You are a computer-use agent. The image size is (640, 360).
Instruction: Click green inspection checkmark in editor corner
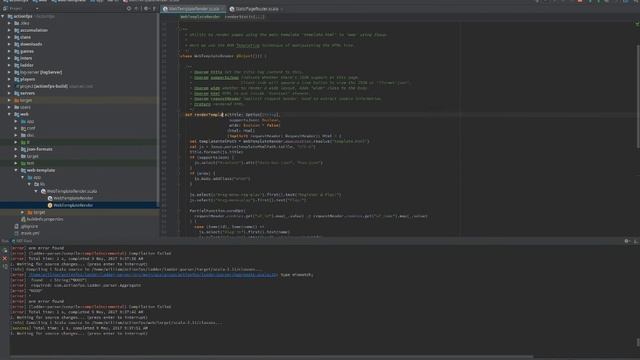[637, 24]
